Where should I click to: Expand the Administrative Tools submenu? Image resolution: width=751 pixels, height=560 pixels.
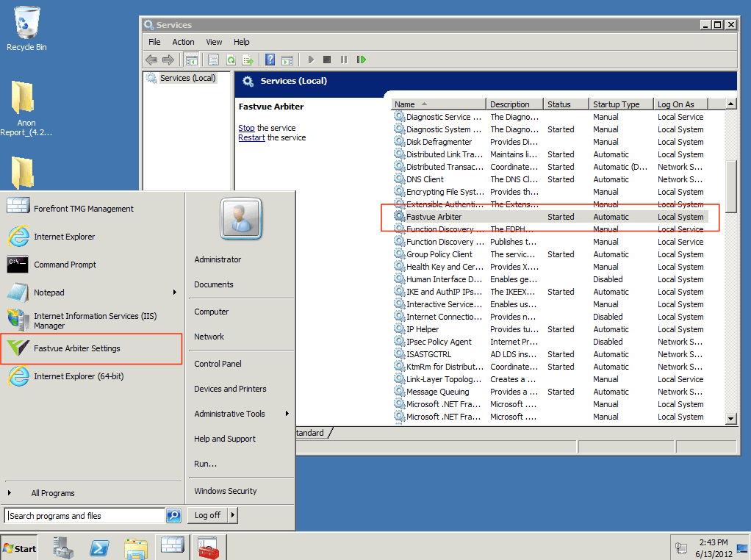tap(287, 414)
